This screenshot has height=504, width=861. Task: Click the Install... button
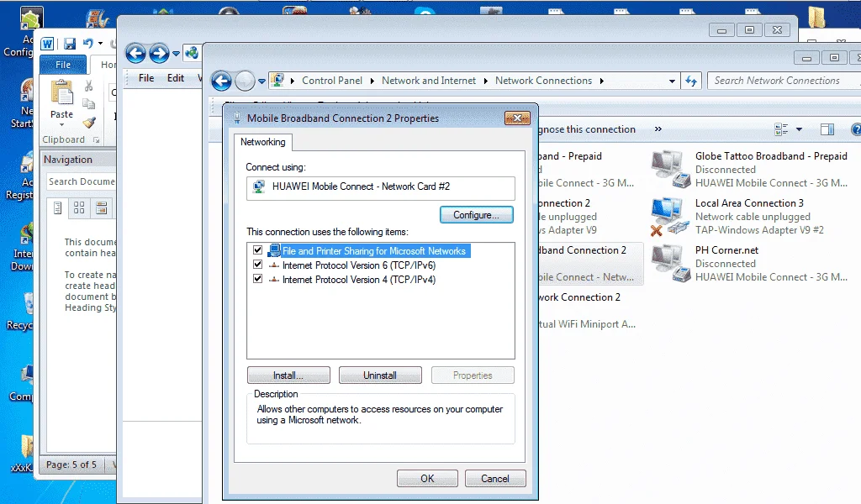pyautogui.click(x=288, y=375)
